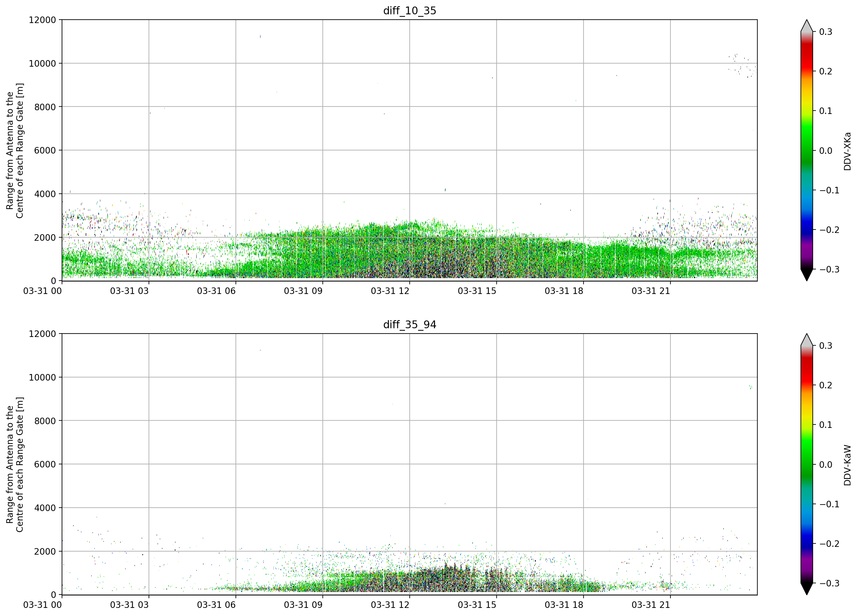Click the 6000 y-tick of diff_35_94 plot
The image size is (858, 616).
45,464
